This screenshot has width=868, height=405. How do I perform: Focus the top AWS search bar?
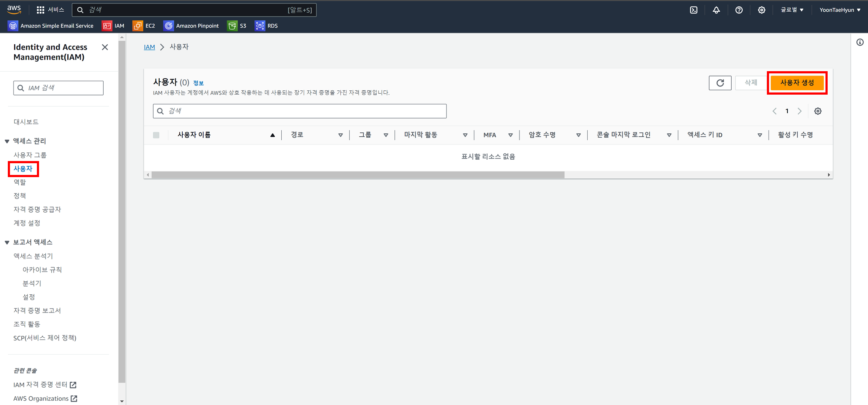point(194,10)
